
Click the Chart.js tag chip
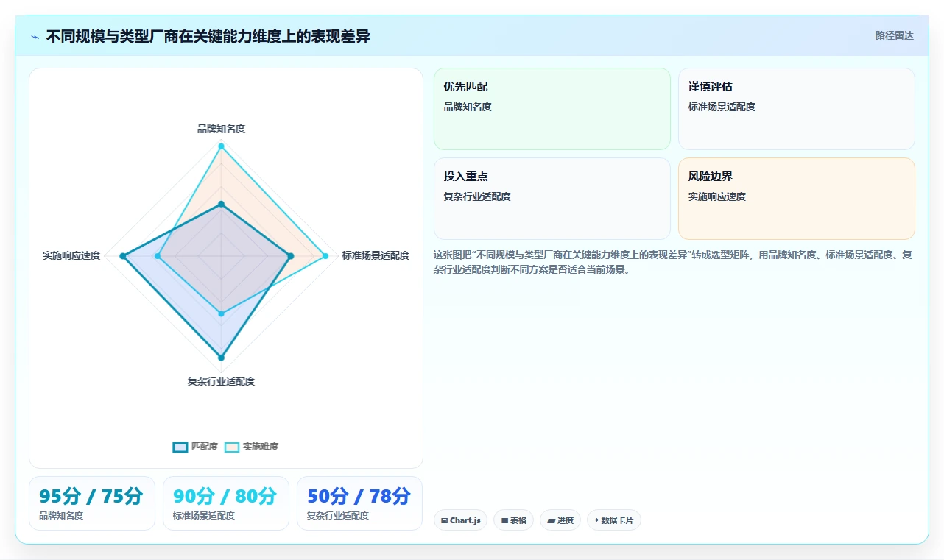point(460,520)
